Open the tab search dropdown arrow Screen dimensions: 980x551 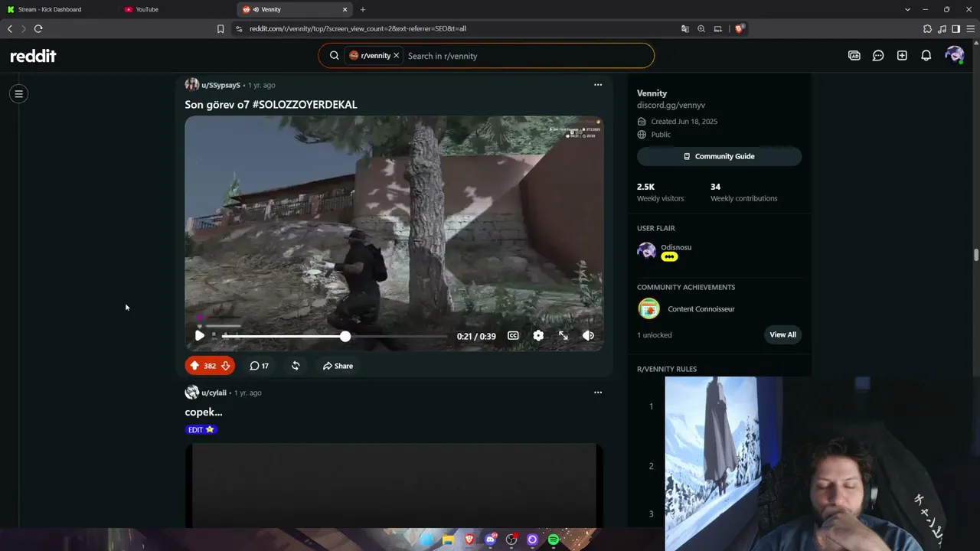pos(908,9)
